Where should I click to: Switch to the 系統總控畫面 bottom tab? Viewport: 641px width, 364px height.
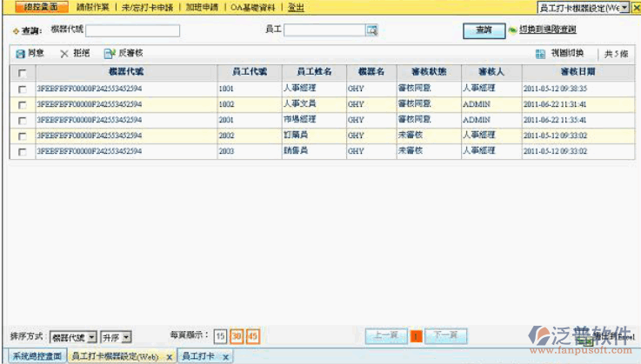pos(33,357)
